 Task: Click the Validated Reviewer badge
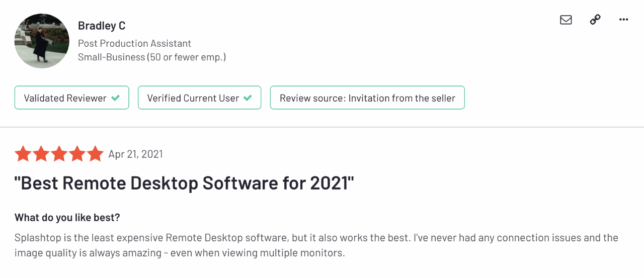(x=72, y=98)
